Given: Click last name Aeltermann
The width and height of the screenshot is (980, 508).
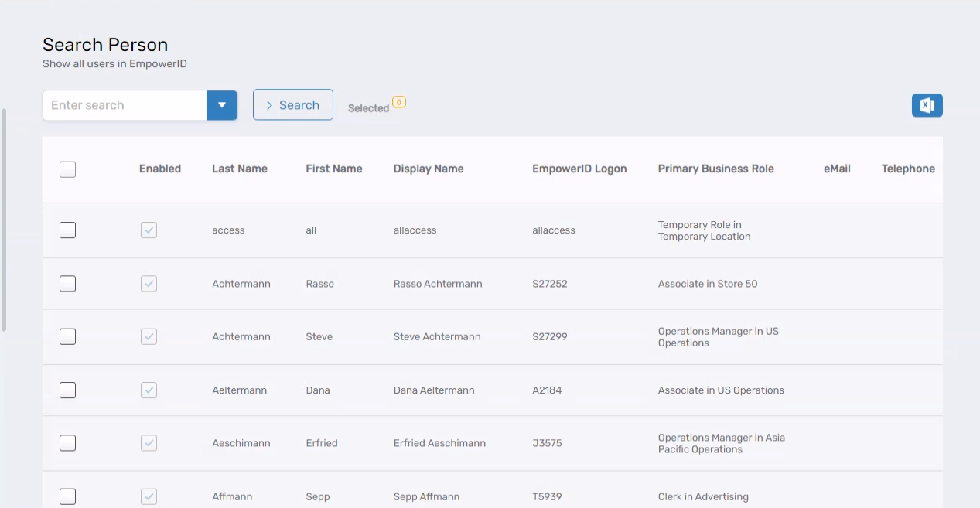Looking at the screenshot, I should click(240, 390).
